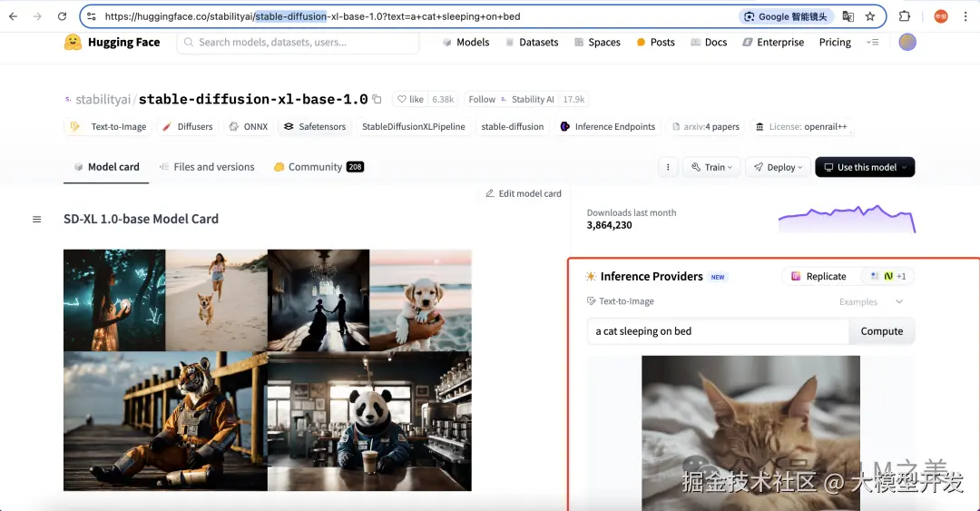
Task: Follow Stability AI
Action: click(511, 100)
